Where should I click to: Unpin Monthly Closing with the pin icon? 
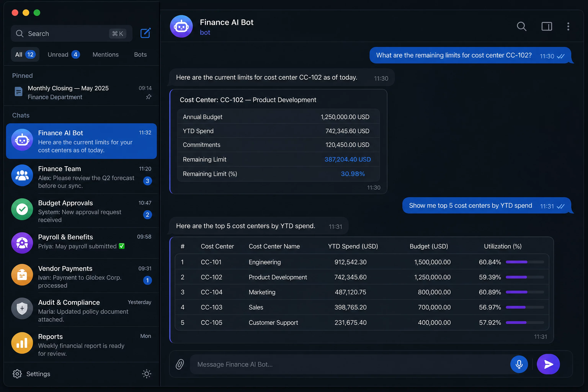[x=149, y=97]
